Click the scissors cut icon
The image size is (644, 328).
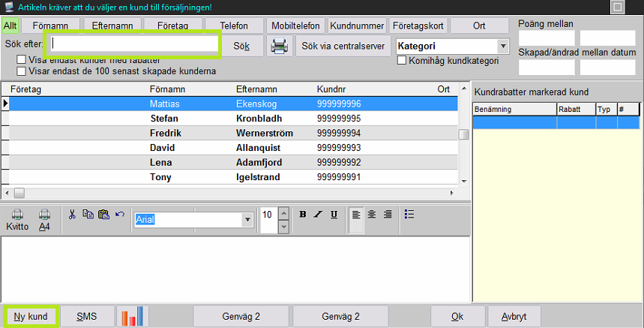pyautogui.click(x=72, y=214)
